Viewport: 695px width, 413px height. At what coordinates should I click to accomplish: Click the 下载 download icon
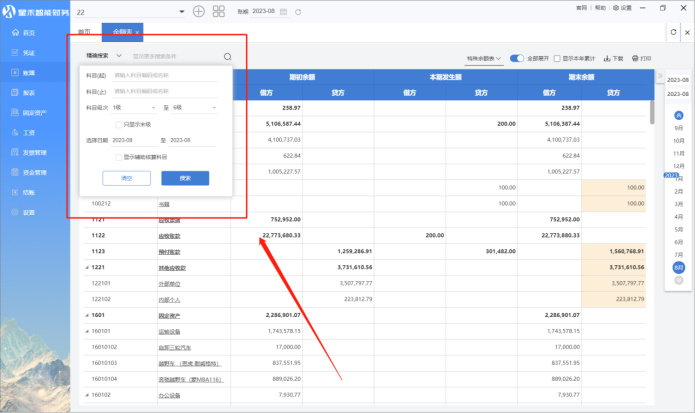(604, 59)
